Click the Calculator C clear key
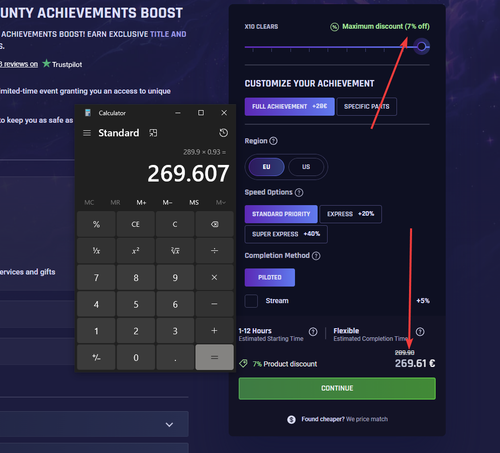 (x=175, y=224)
